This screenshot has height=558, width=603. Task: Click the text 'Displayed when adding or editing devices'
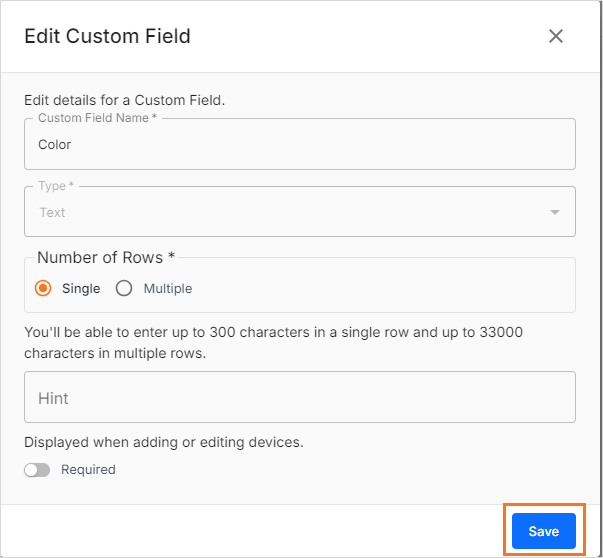coord(163,442)
